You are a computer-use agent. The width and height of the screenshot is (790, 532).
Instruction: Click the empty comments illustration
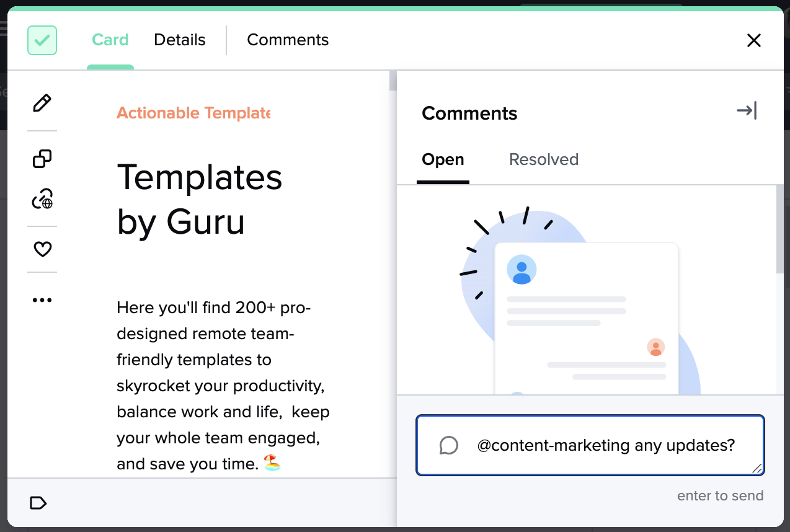coord(580,300)
